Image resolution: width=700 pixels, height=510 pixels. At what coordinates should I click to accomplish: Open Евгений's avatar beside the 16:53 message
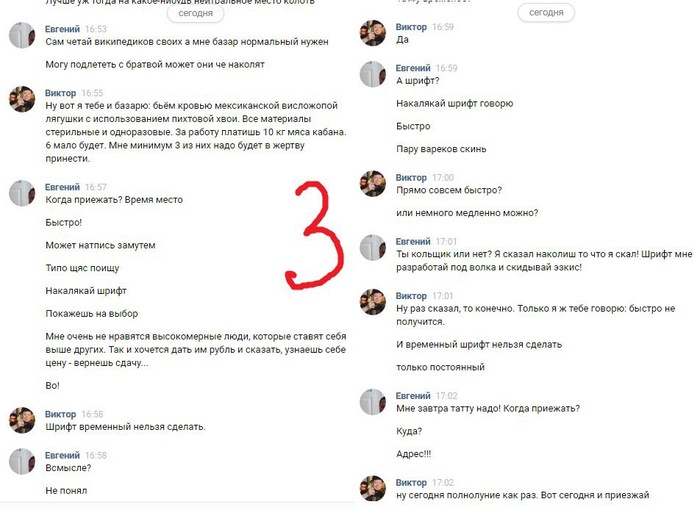pyautogui.click(x=22, y=35)
